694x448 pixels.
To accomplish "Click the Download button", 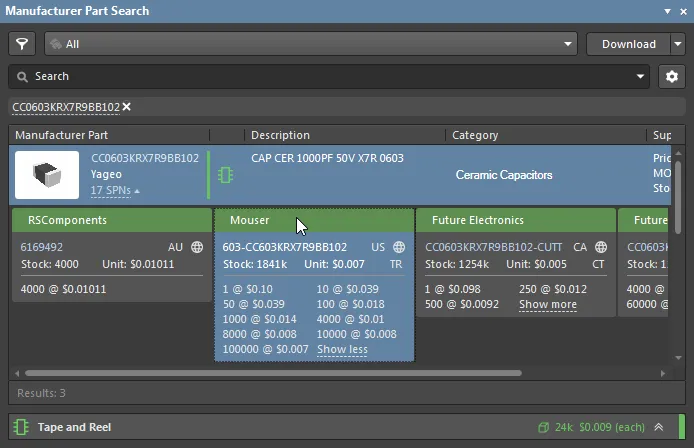I will (628, 44).
